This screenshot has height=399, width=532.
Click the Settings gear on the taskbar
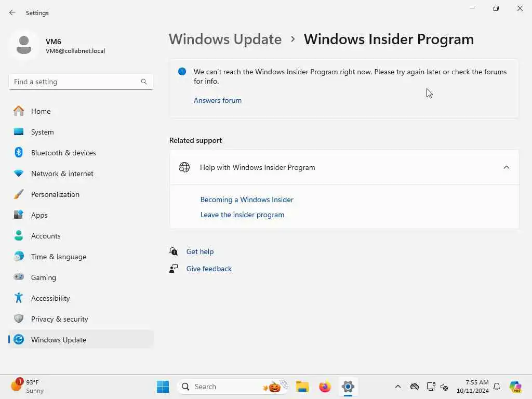coord(348,387)
